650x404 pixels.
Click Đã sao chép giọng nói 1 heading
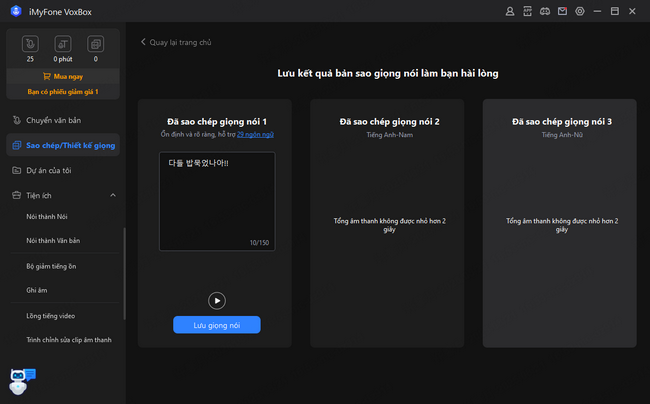tap(217, 121)
